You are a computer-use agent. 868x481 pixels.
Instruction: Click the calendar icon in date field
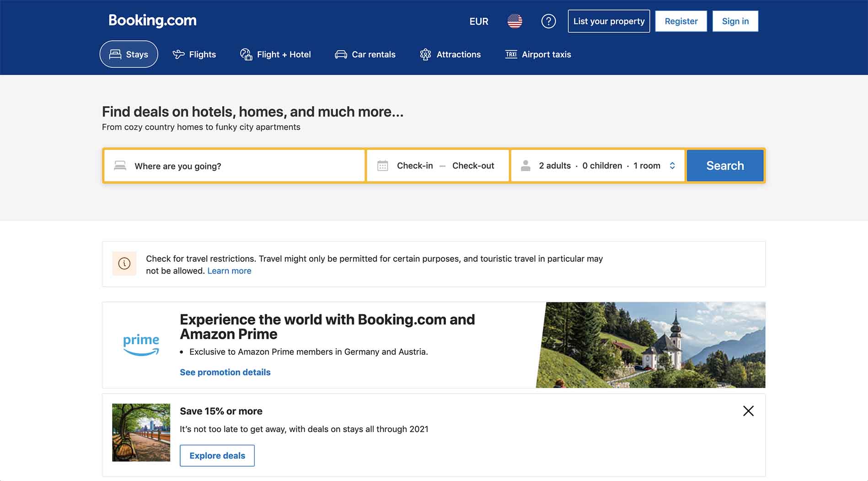(x=383, y=165)
